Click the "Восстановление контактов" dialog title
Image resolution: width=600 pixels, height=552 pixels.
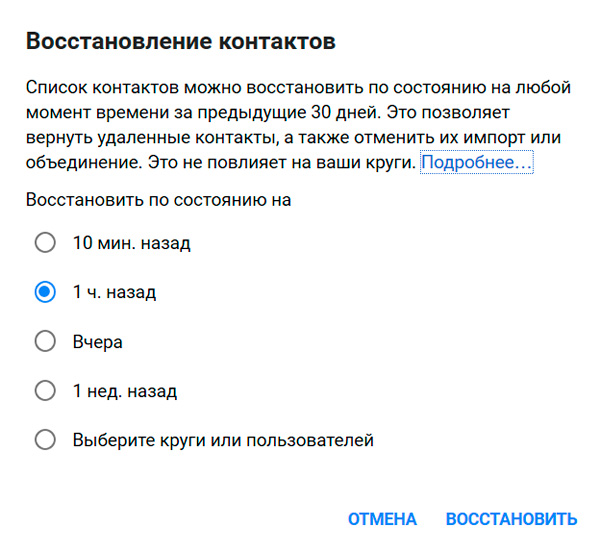[180, 42]
